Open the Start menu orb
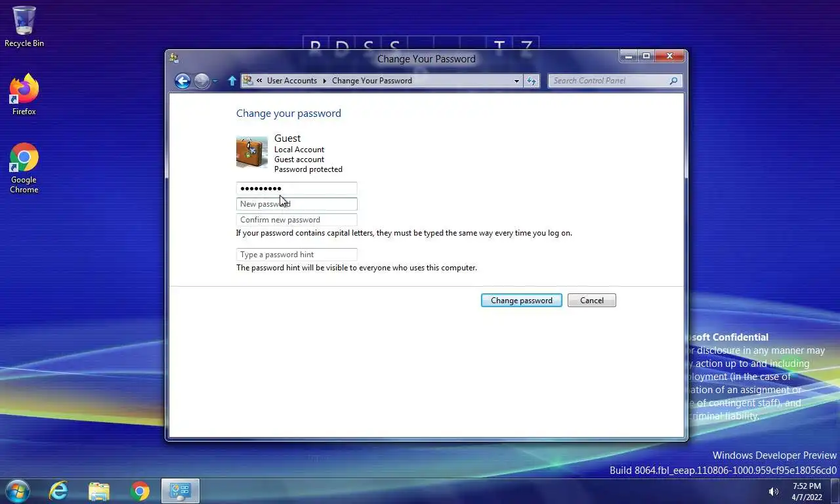Image resolution: width=840 pixels, height=504 pixels. pos(17,490)
